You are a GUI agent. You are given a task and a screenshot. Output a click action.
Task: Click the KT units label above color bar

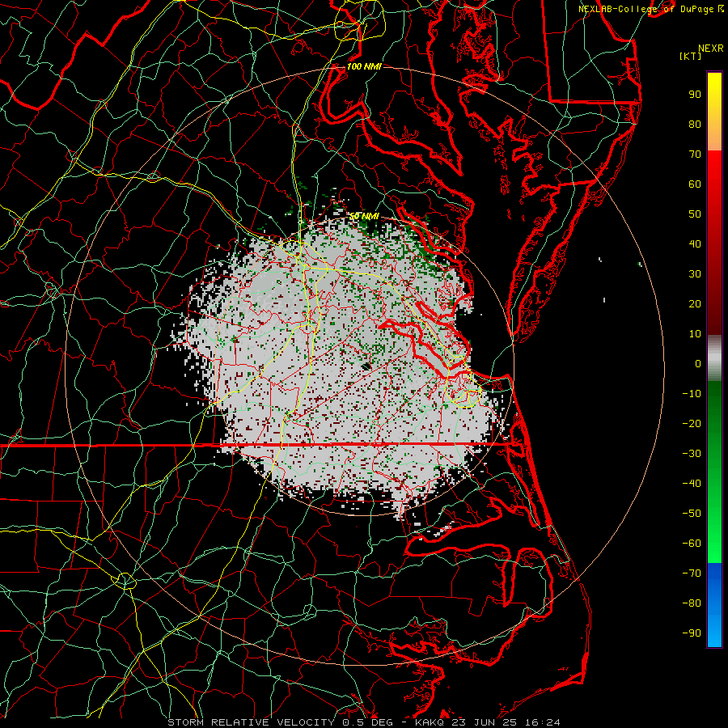coord(691,56)
